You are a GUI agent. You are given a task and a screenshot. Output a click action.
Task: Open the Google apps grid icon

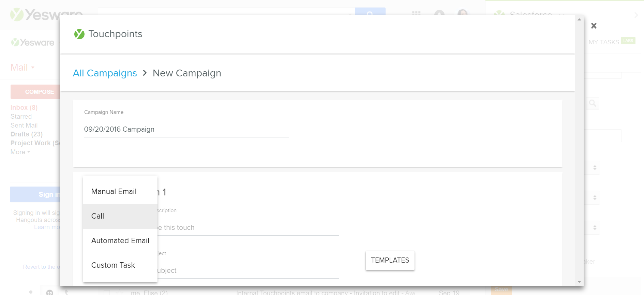coord(416,13)
